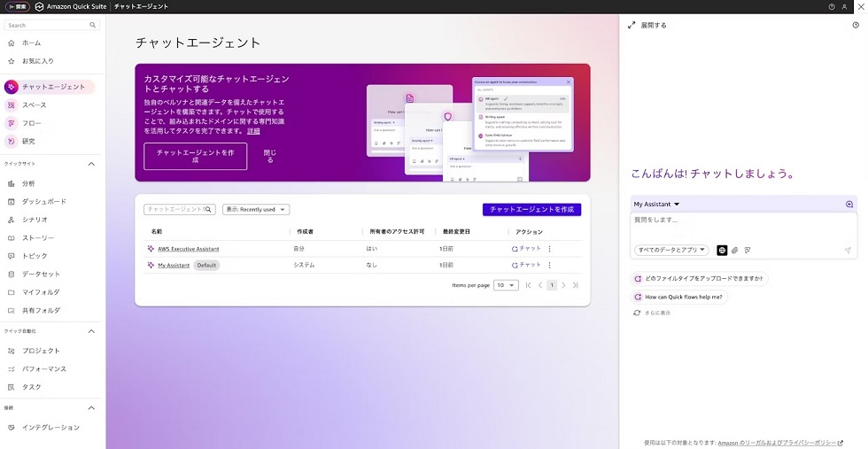The height and width of the screenshot is (449, 868).
Task: Click the chat agent search field
Action: tap(179, 209)
